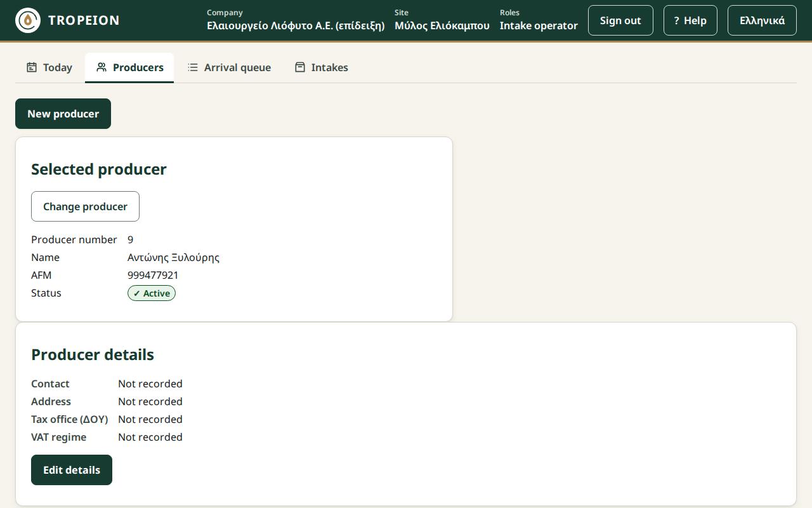Click the Company header label
Image resolution: width=812 pixels, height=508 pixels.
coord(225,13)
